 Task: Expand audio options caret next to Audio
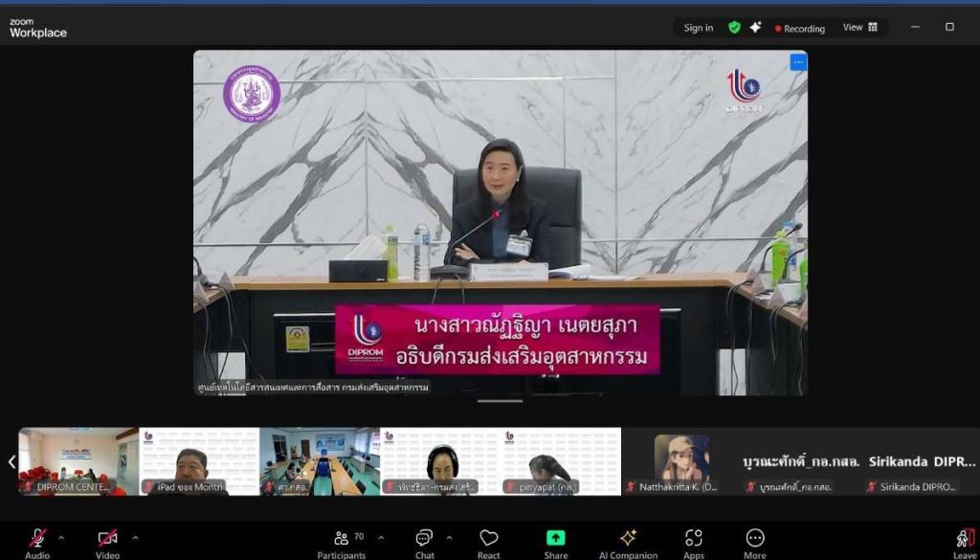pos(61,537)
